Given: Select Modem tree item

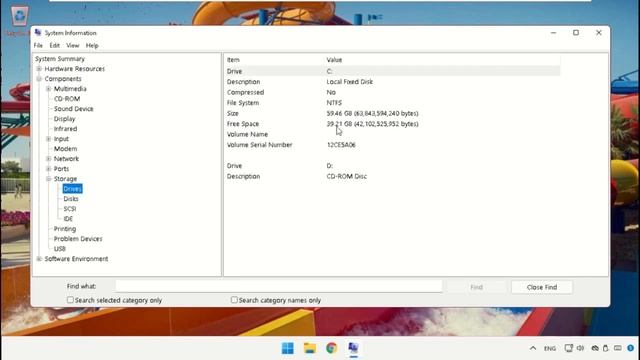Looking at the screenshot, I should 65,149.
